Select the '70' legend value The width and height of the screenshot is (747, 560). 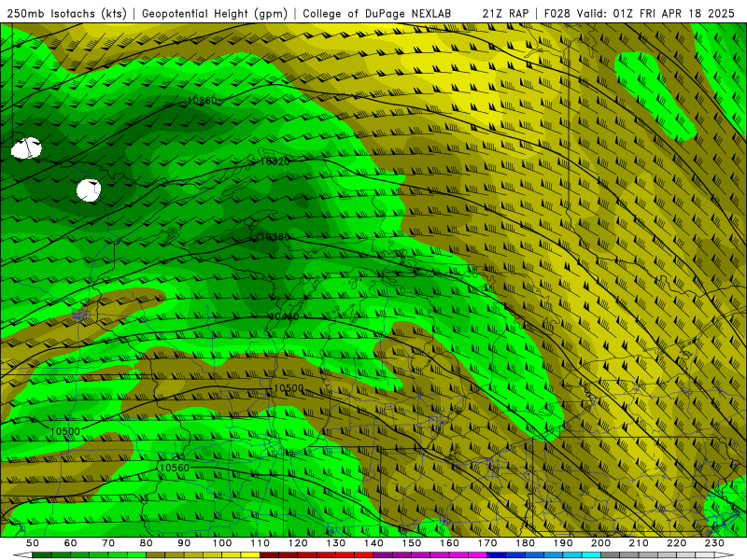point(108,543)
